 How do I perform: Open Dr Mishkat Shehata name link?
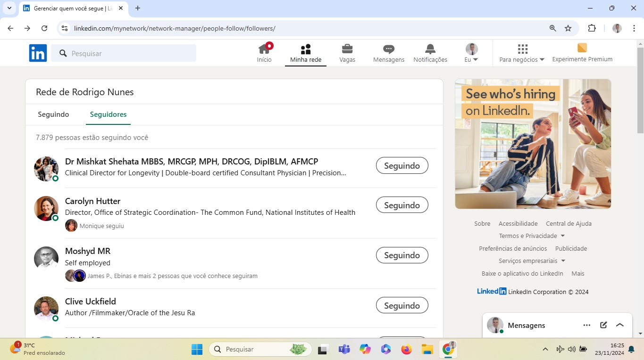[192, 162]
